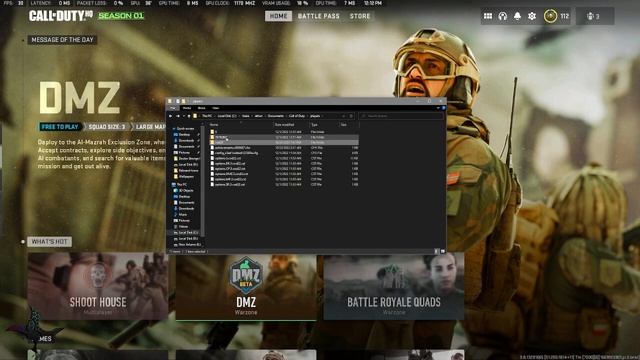Click the WHAT'S HOT label
This screenshot has width=640, height=360.
49,242
